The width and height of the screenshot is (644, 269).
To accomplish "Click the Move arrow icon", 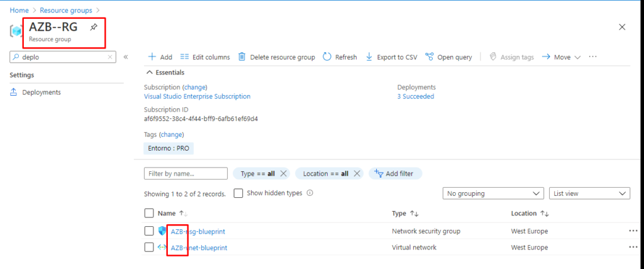I will point(546,57).
